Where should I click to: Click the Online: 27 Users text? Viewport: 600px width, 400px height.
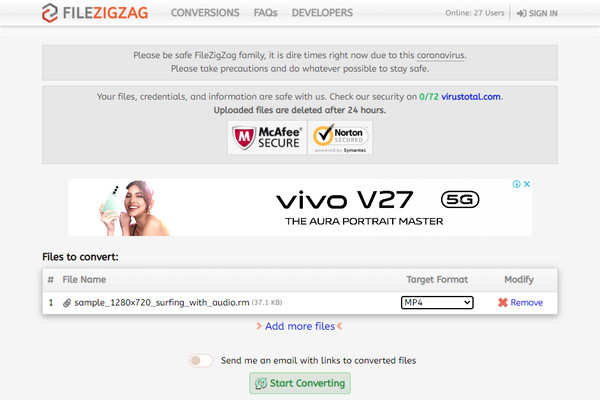(x=474, y=13)
